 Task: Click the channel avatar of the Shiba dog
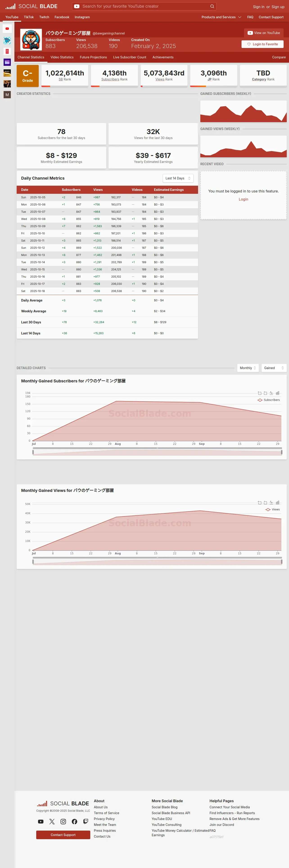click(x=31, y=39)
